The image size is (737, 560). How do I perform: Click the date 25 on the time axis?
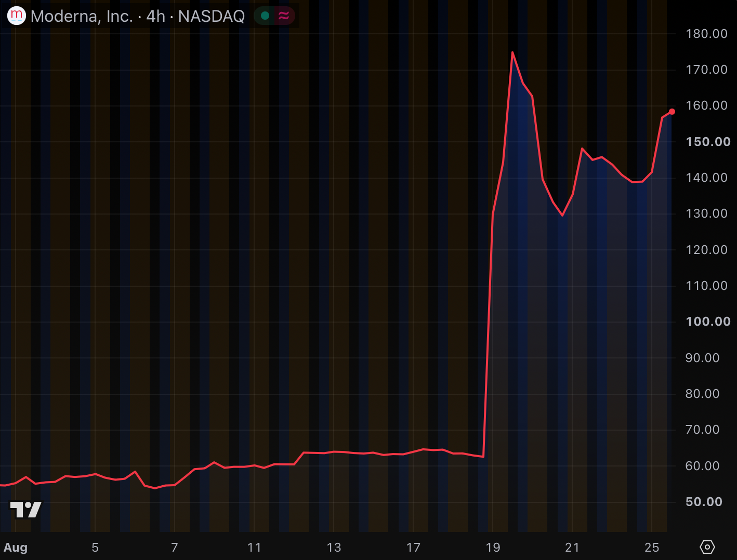pyautogui.click(x=652, y=548)
